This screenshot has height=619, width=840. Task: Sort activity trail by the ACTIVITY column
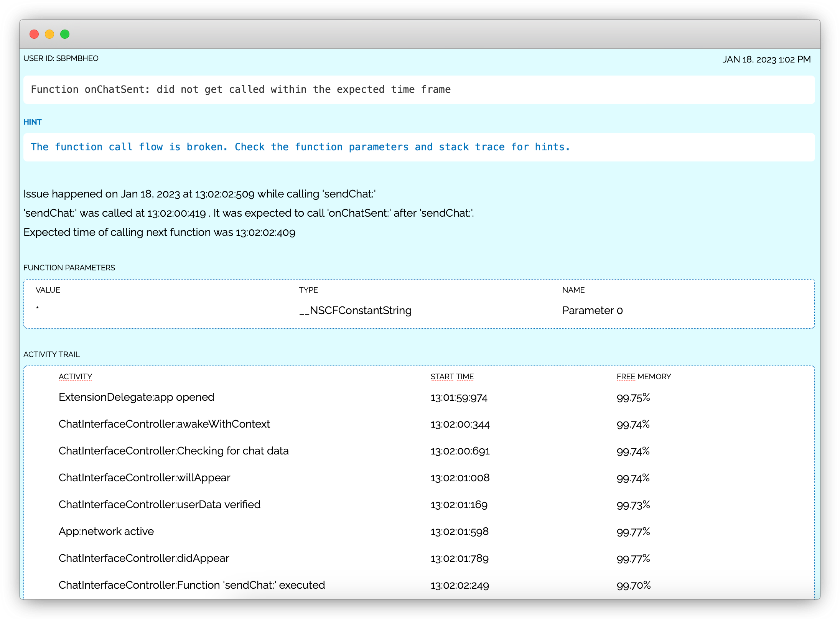[x=75, y=377]
